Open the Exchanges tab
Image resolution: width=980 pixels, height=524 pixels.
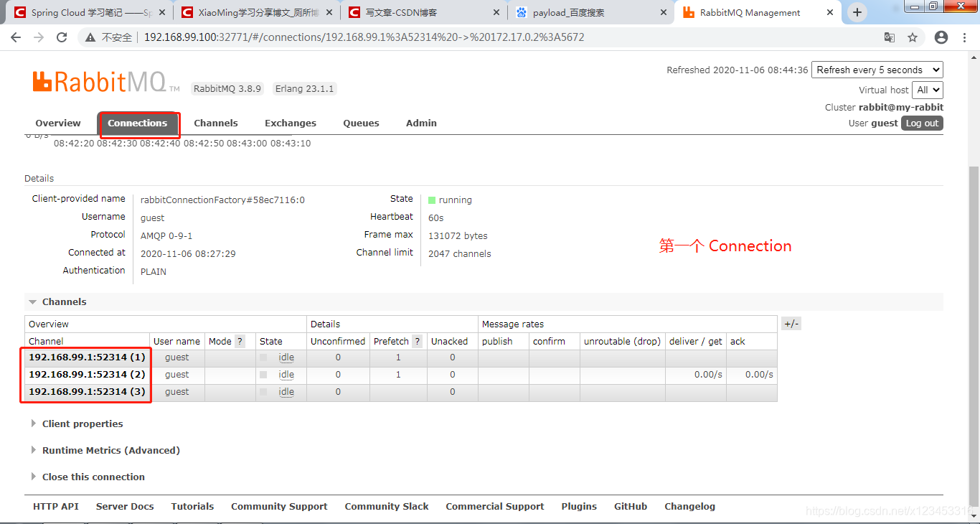(291, 123)
